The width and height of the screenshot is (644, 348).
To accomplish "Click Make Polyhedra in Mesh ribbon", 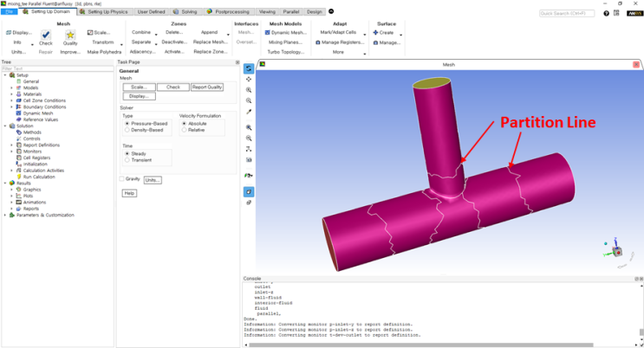I will [104, 52].
